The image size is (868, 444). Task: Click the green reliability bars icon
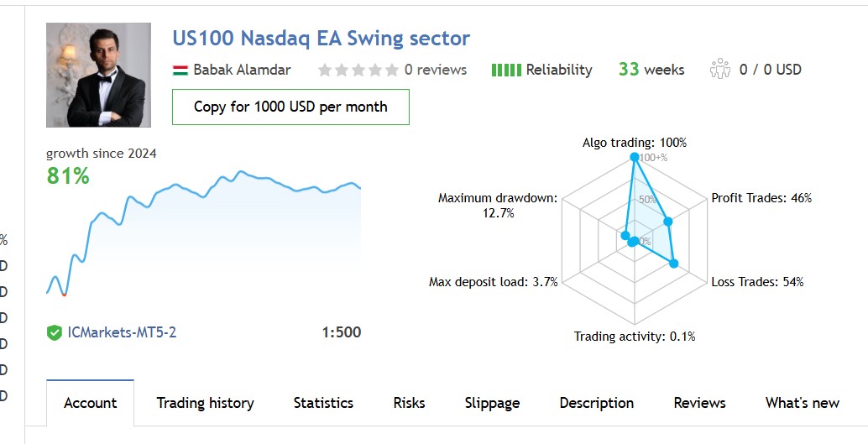[x=506, y=70]
